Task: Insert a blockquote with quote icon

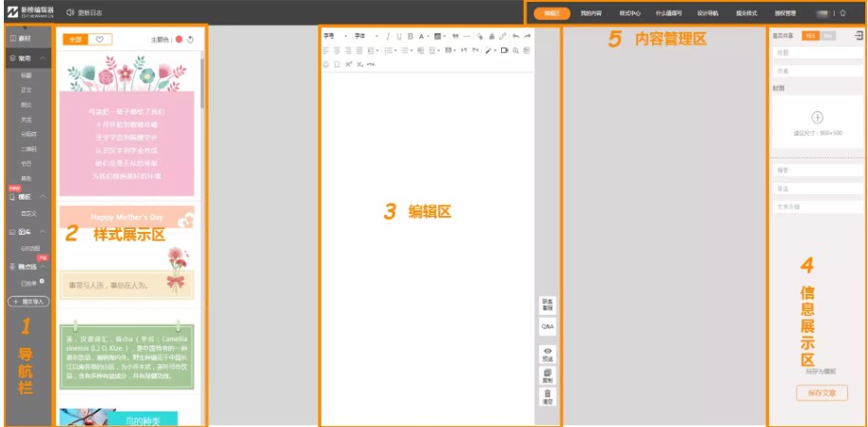Action: coord(455,36)
